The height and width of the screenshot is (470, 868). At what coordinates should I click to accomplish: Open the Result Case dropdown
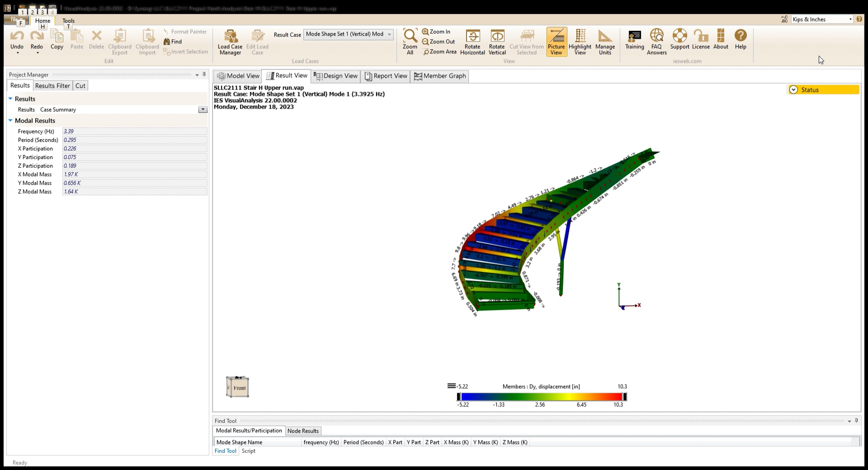[389, 34]
